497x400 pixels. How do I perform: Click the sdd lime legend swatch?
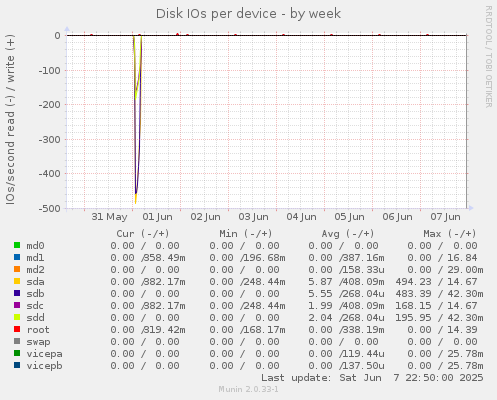click(x=17, y=317)
